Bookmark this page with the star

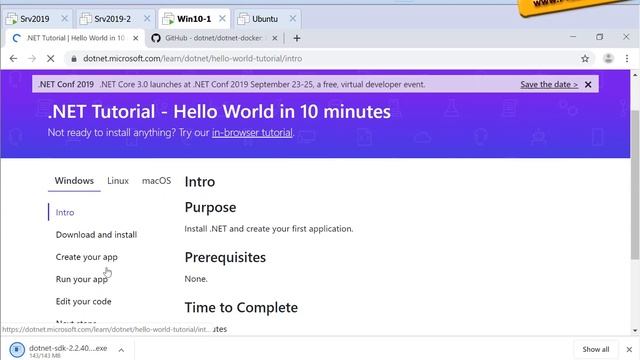585,59
